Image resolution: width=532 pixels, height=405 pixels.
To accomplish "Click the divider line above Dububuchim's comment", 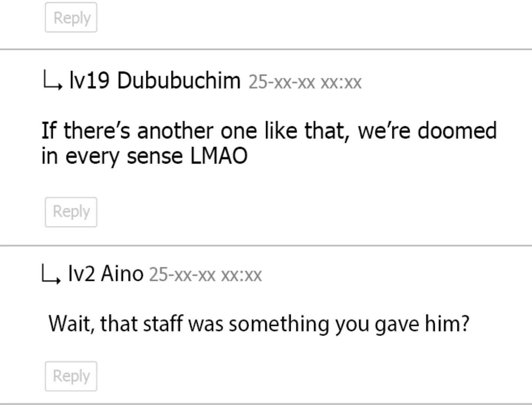I will pyautogui.click(x=266, y=49).
